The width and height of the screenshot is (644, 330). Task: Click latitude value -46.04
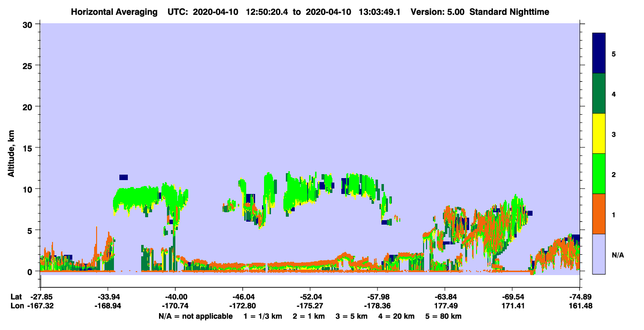click(x=242, y=297)
